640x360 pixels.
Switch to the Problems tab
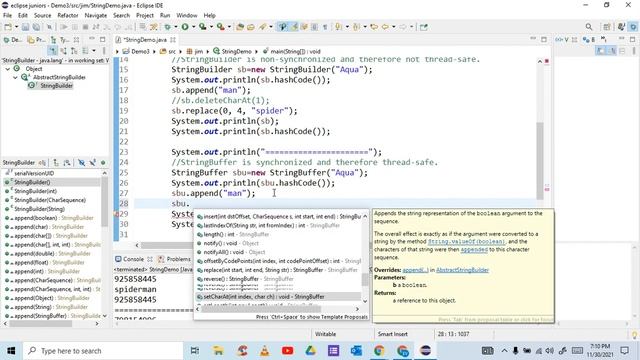coord(175,259)
